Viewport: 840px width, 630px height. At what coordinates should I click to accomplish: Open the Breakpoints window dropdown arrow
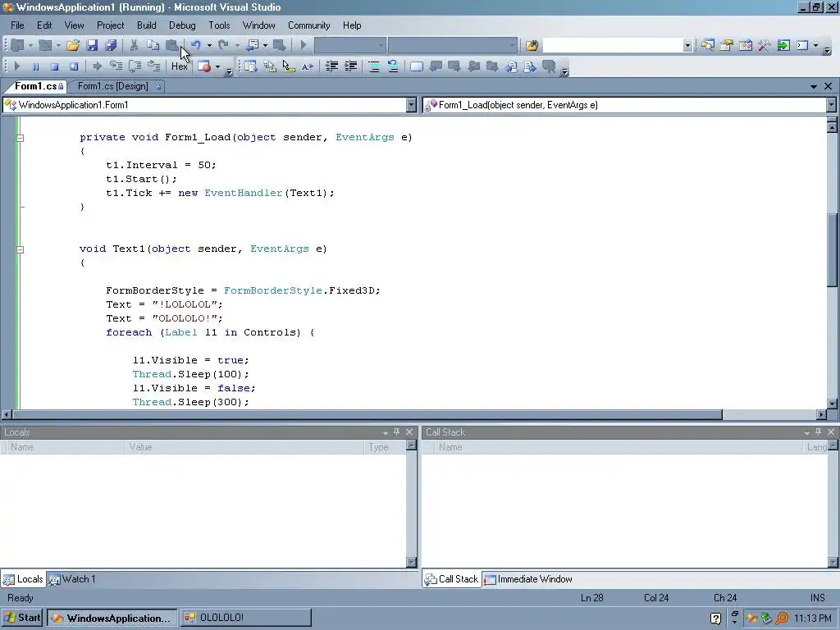217,66
